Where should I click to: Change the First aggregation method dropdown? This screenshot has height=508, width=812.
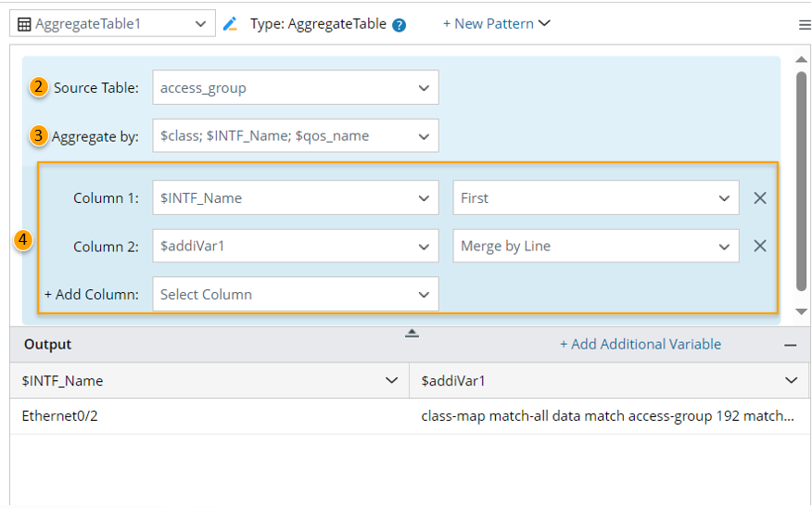(595, 198)
